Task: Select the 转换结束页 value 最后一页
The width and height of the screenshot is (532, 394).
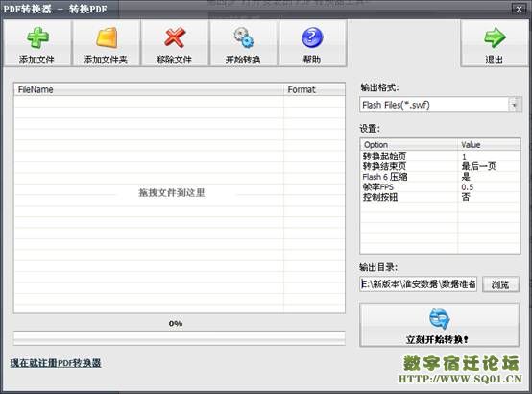Action: 479,166
